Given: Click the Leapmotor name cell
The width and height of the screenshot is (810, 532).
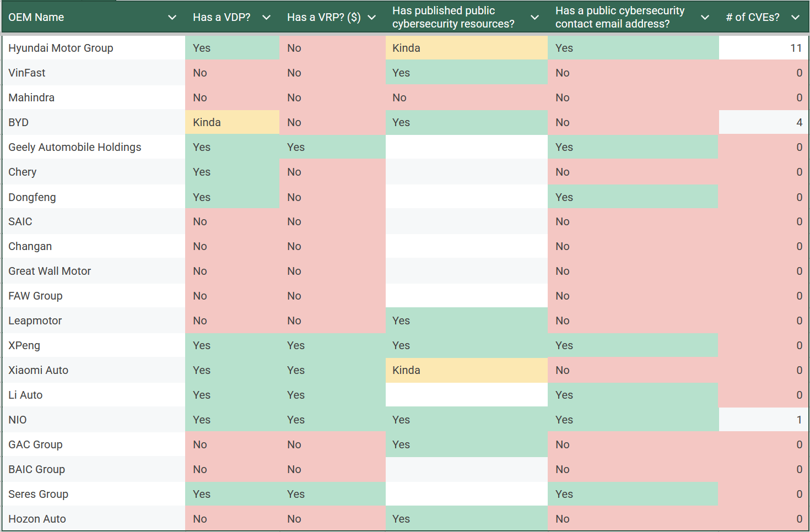Looking at the screenshot, I should click(x=94, y=321).
